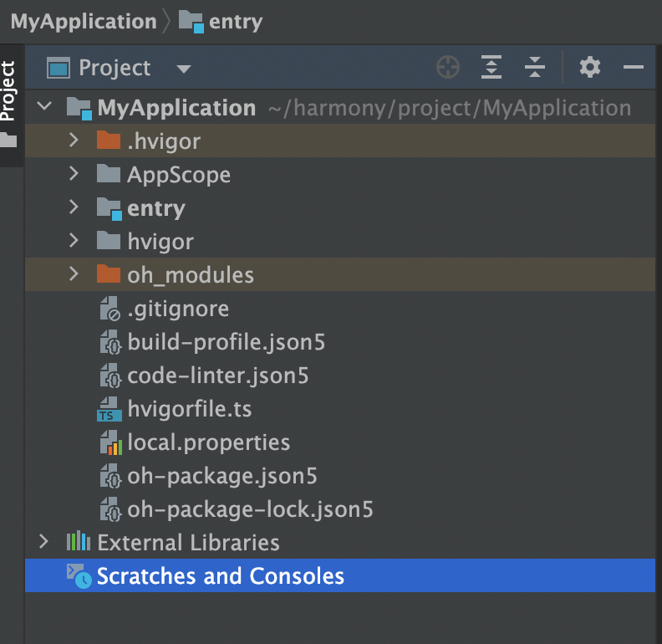The width and height of the screenshot is (662, 644).
Task: Click the Project view title label
Action: click(x=115, y=68)
